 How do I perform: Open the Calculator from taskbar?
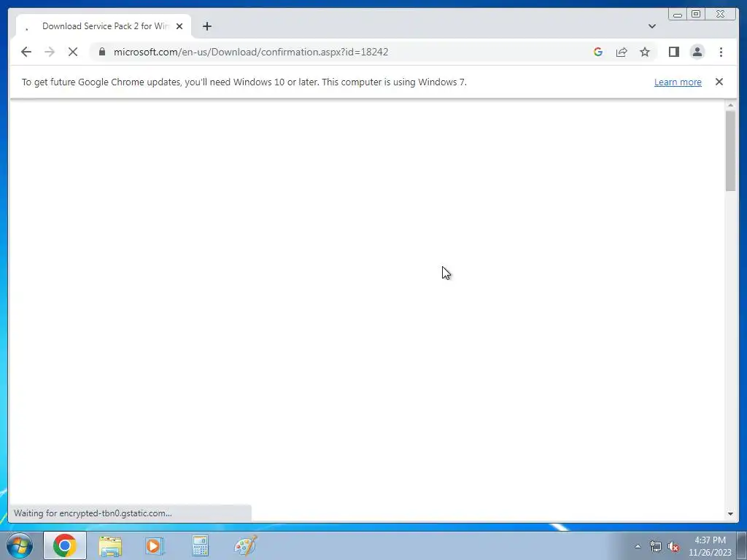tap(200, 545)
